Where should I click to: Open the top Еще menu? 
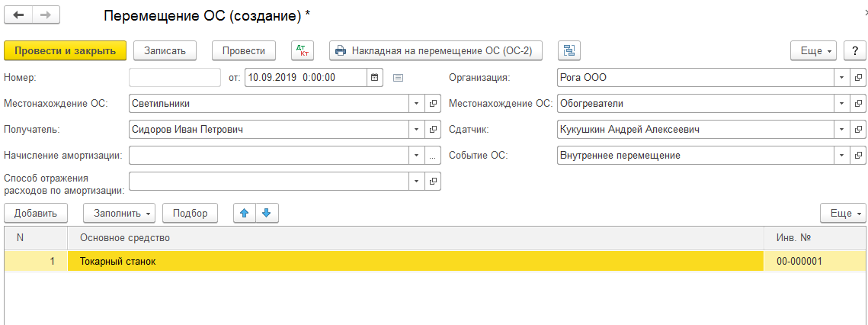click(814, 50)
